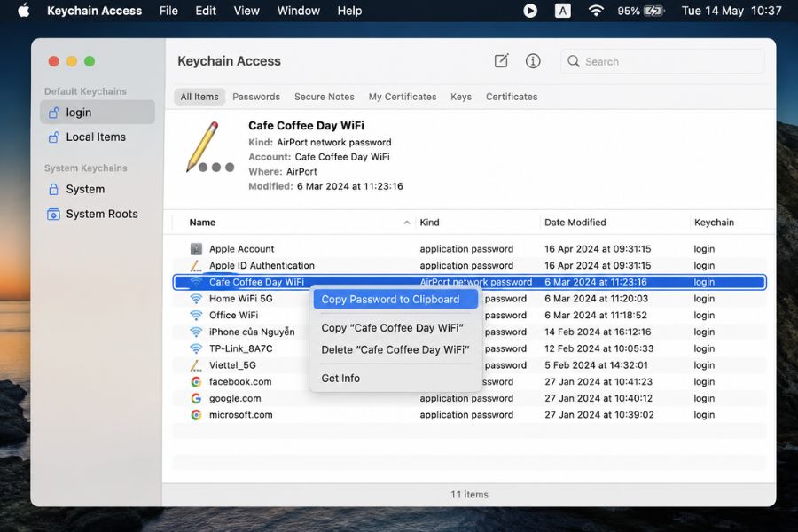
Task: Select the Apple ID Authentication row name
Action: [x=262, y=265]
